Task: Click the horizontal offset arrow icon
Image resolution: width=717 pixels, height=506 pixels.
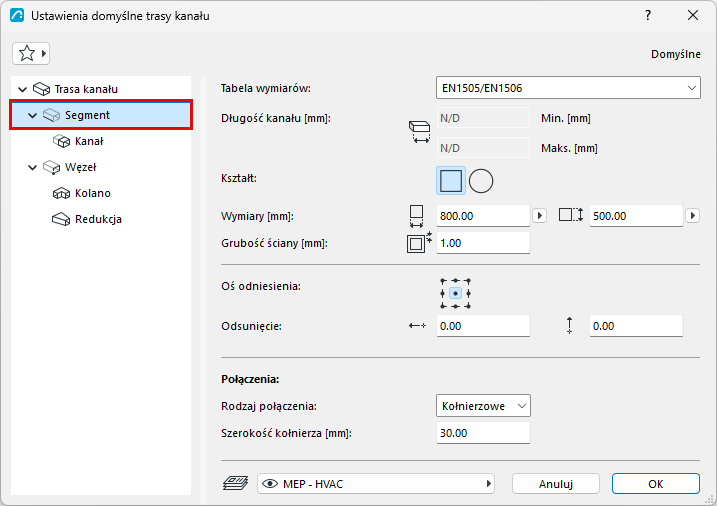Action: (417, 325)
